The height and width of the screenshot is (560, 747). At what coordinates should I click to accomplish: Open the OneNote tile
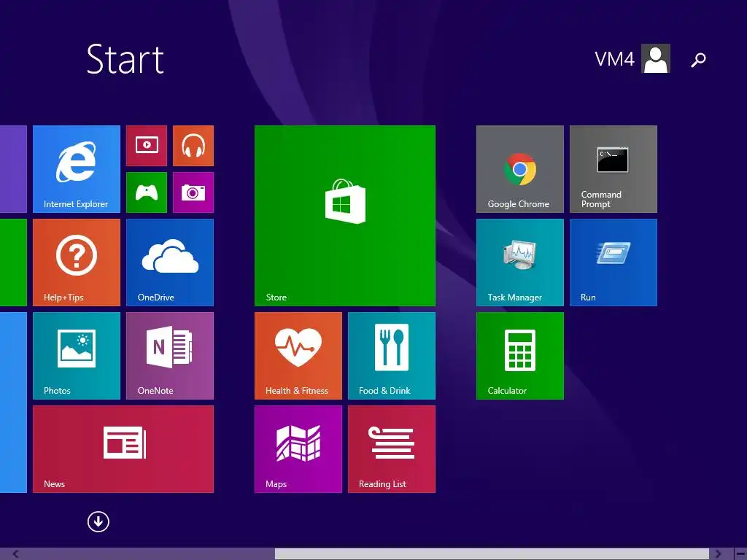[x=170, y=356]
